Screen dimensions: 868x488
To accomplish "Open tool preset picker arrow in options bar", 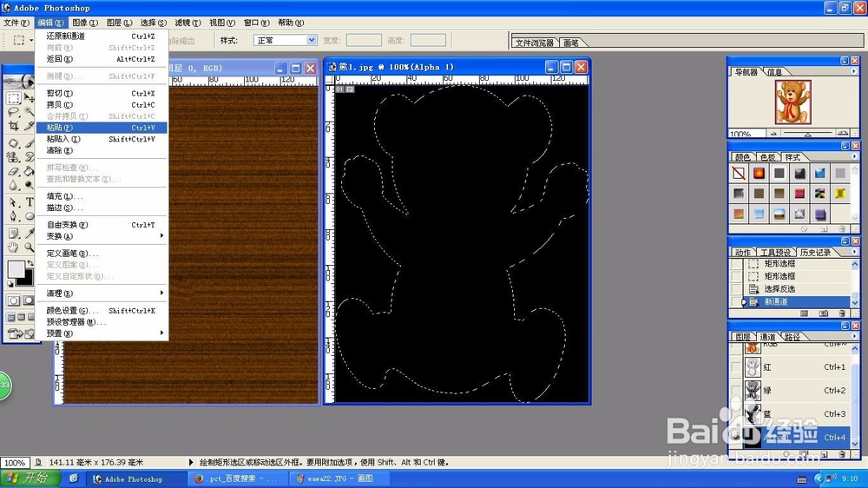I will pos(31,41).
